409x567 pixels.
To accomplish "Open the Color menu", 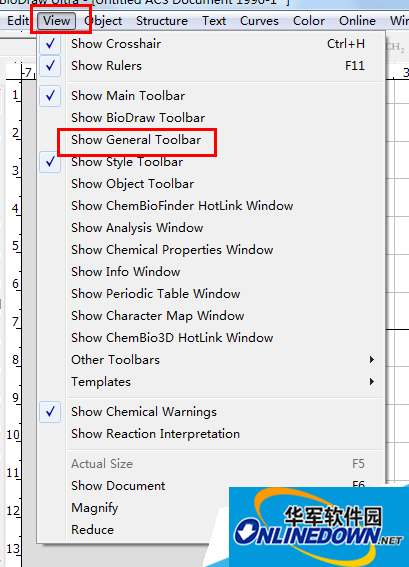I will 309,21.
